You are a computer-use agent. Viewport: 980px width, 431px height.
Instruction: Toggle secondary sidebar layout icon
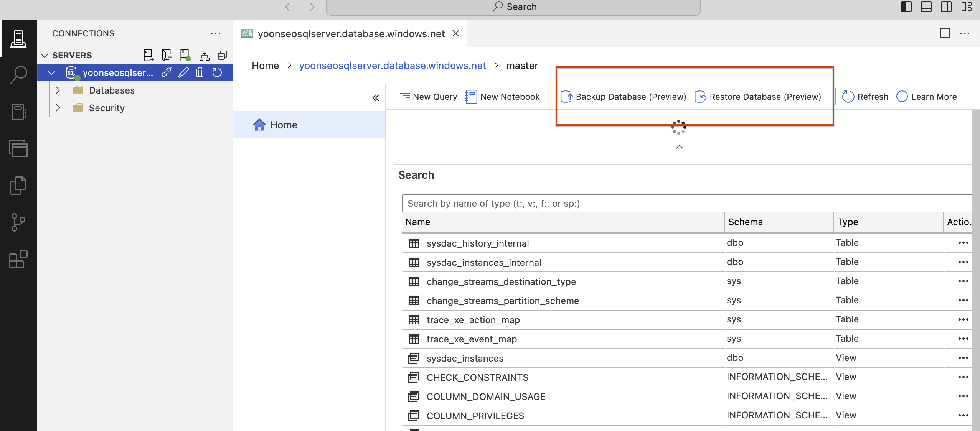[946, 7]
